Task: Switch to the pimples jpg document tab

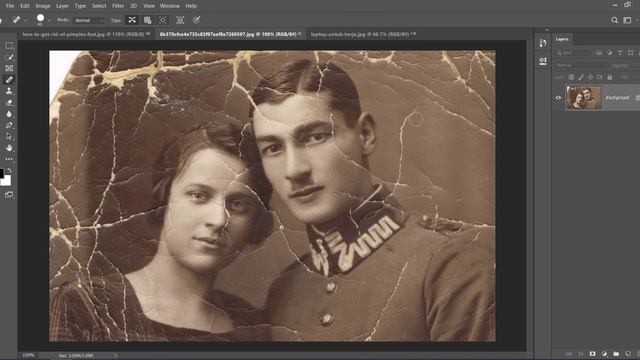Action: coord(83,34)
